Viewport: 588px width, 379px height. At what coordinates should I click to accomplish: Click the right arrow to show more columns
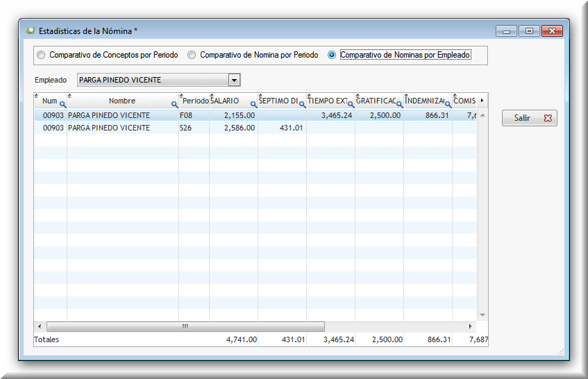click(x=482, y=101)
